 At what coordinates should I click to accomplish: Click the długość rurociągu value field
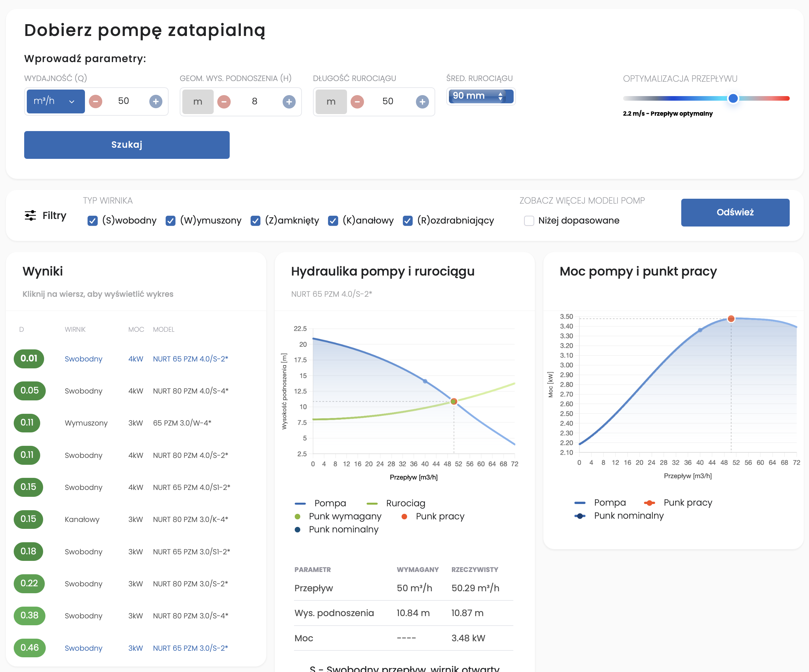point(388,101)
